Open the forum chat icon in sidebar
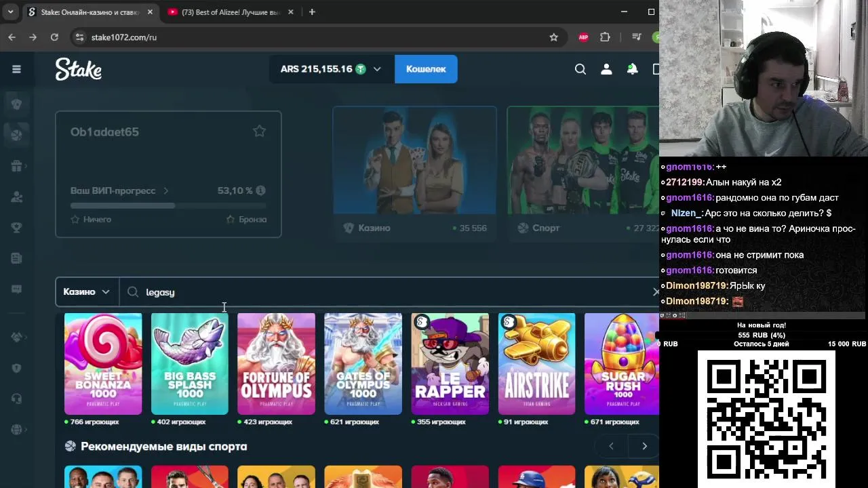The height and width of the screenshot is (488, 868). click(16, 289)
